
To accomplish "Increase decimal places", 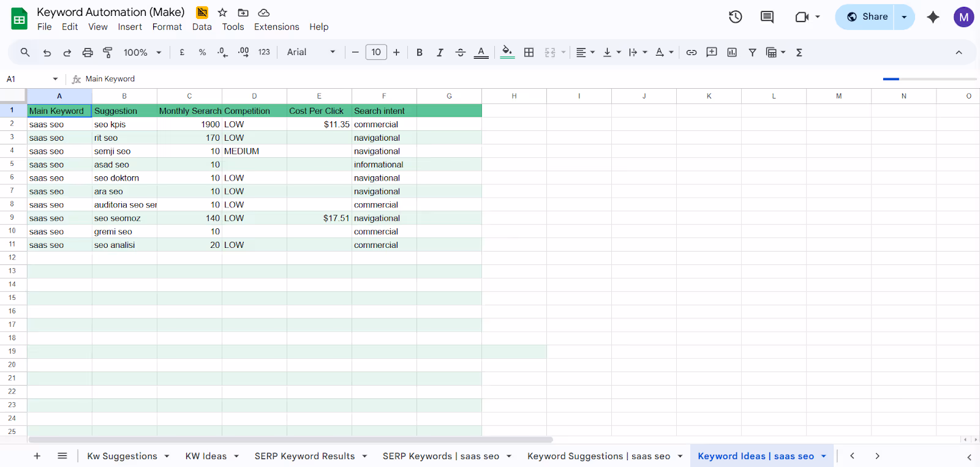I will click(243, 53).
